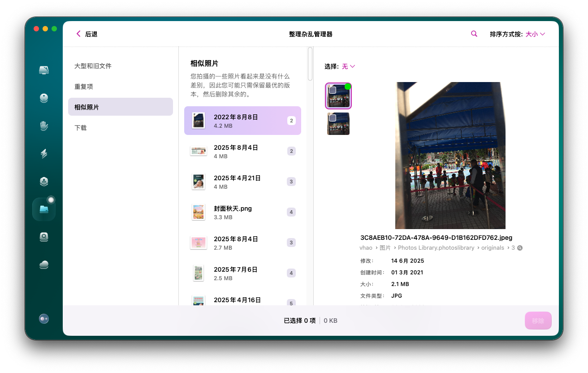Click the Protection hand icon in sidebar

(44, 126)
